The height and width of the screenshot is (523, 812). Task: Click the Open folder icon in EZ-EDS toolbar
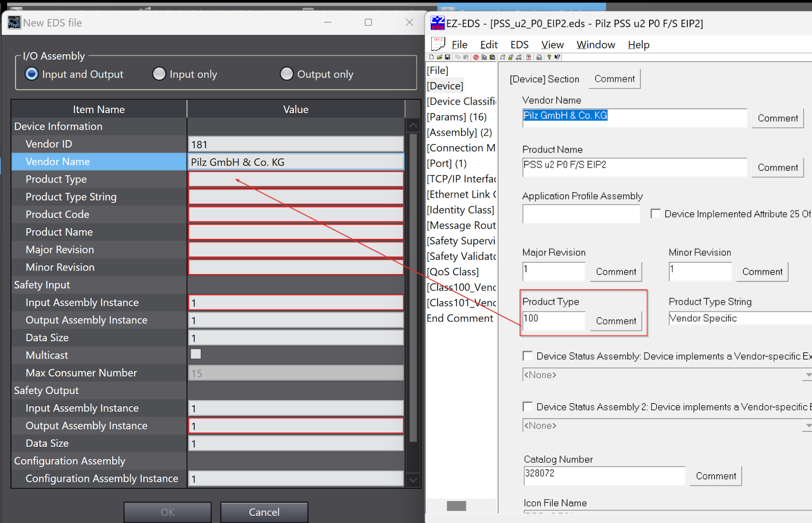(439, 57)
